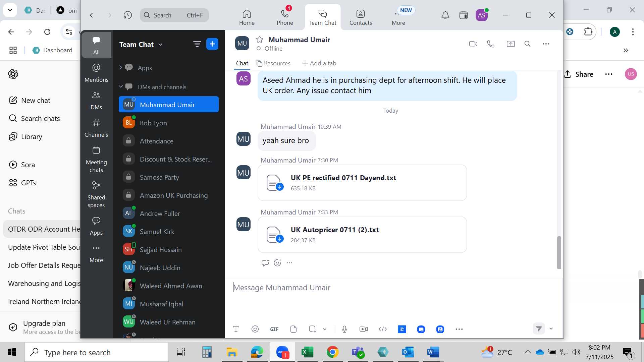644x362 pixels.
Task: Open the Resources tab
Action: 273,63
